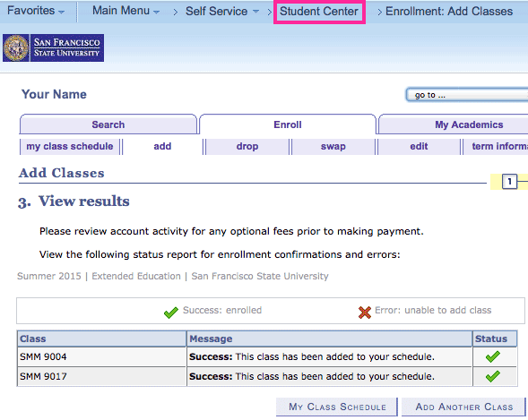Open the 'go to ...' combo box

pos(467,95)
